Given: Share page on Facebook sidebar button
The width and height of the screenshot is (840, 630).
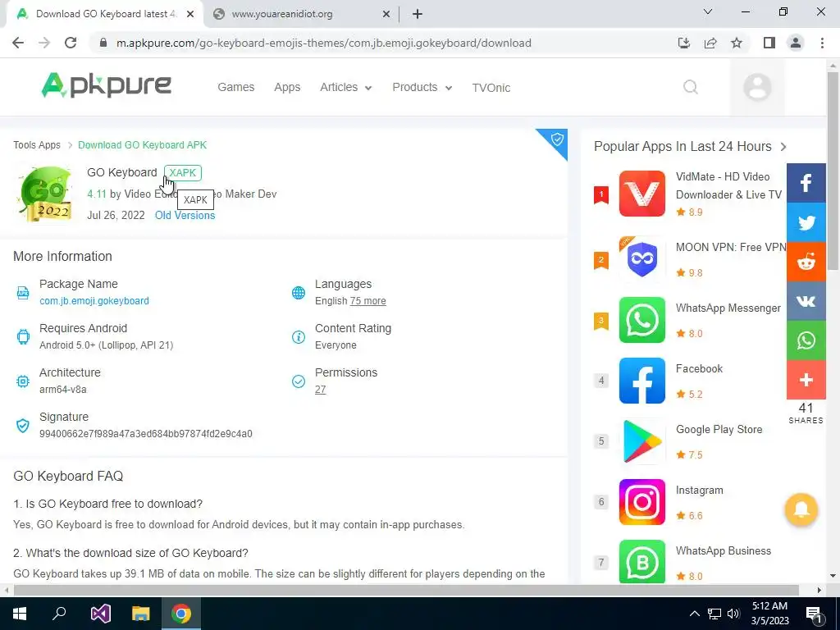Looking at the screenshot, I should [806, 183].
